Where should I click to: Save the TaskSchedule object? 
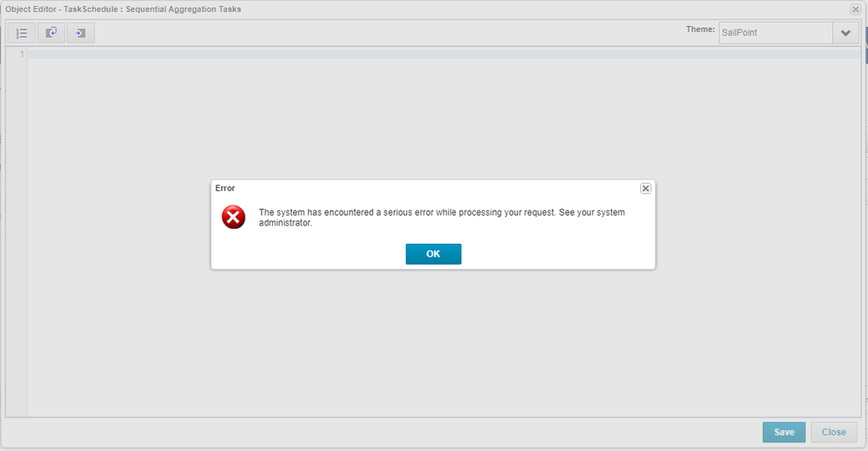pos(784,432)
